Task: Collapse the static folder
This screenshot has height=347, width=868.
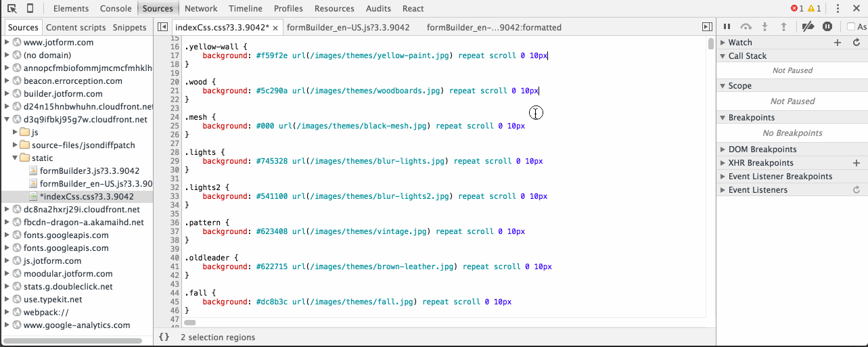Action: pyautogui.click(x=16, y=158)
